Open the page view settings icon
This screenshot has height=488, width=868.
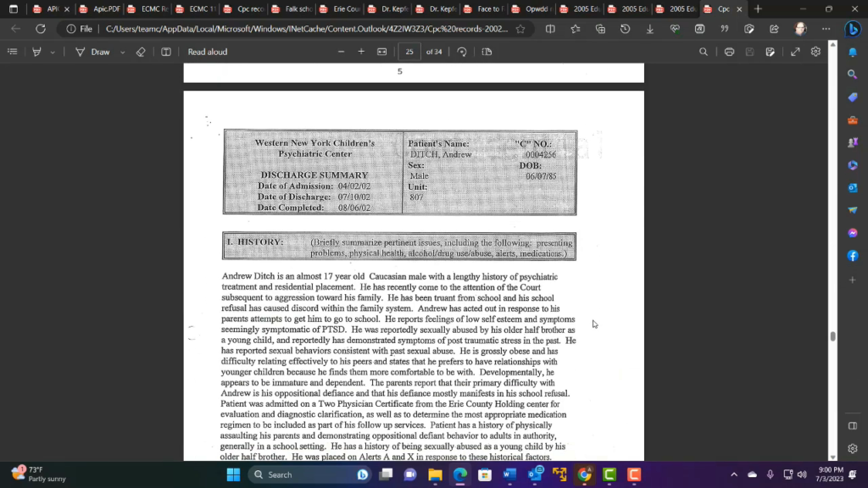487,52
